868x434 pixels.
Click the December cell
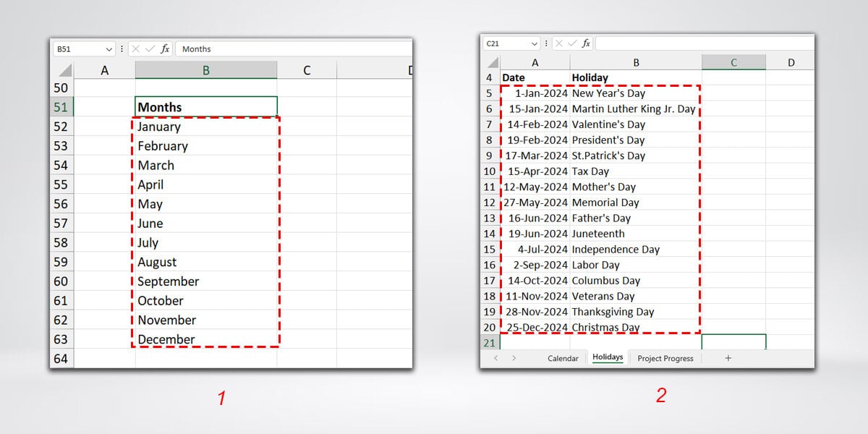[x=206, y=339]
